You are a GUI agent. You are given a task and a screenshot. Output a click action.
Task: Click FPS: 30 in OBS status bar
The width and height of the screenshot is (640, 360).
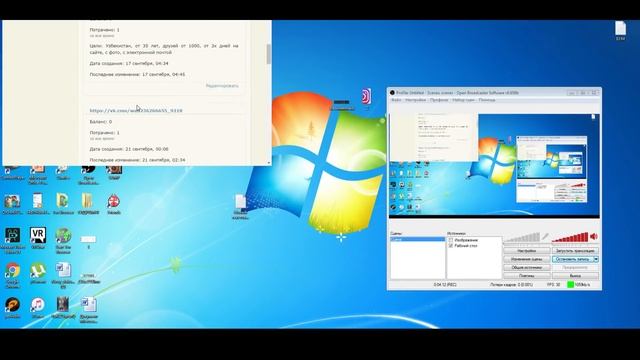553,284
